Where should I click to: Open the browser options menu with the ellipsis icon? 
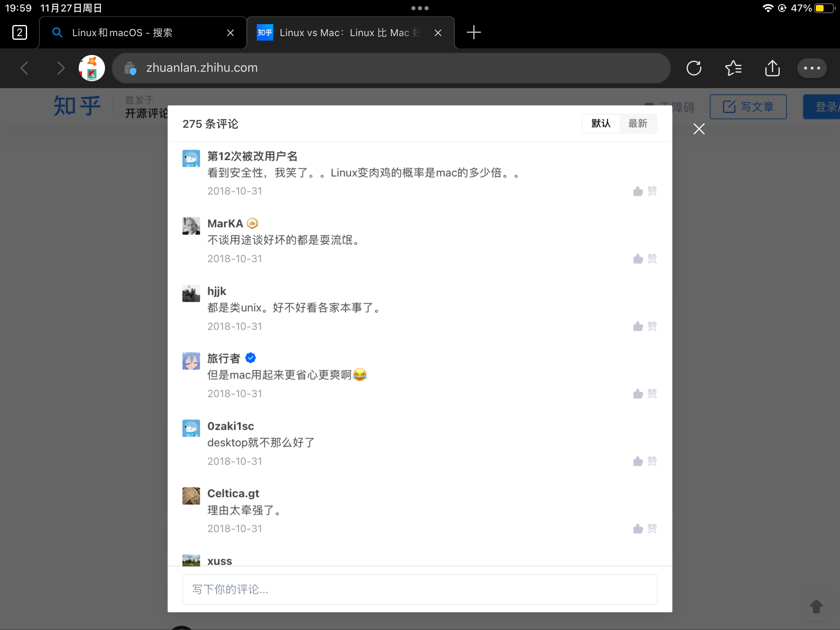coord(811,68)
